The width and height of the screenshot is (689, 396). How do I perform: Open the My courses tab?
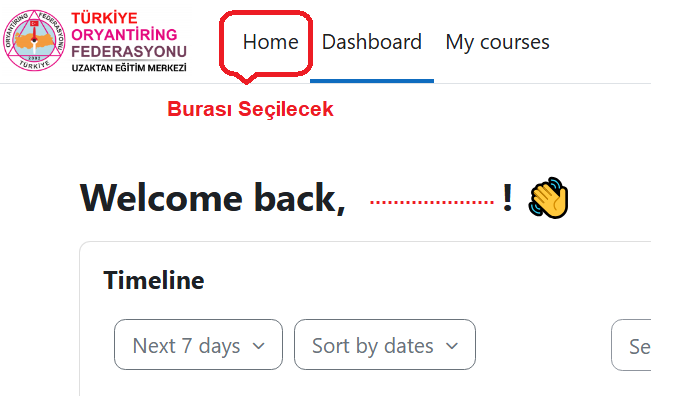(497, 42)
